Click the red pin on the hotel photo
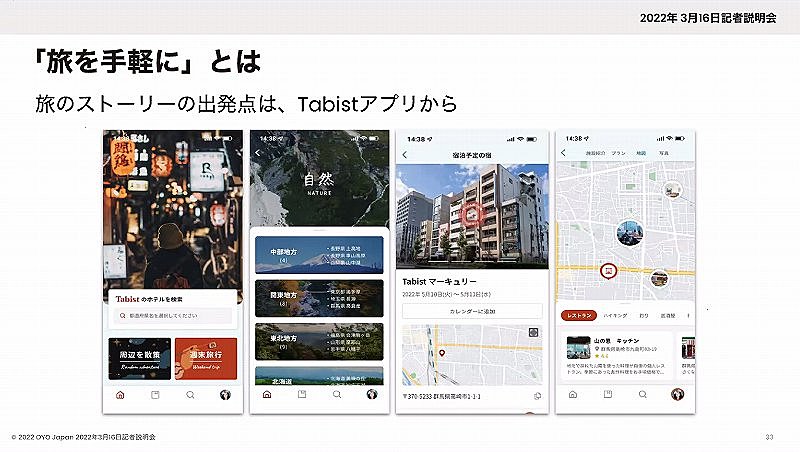Image resolution: width=800 pixels, height=452 pixels. pos(472,216)
